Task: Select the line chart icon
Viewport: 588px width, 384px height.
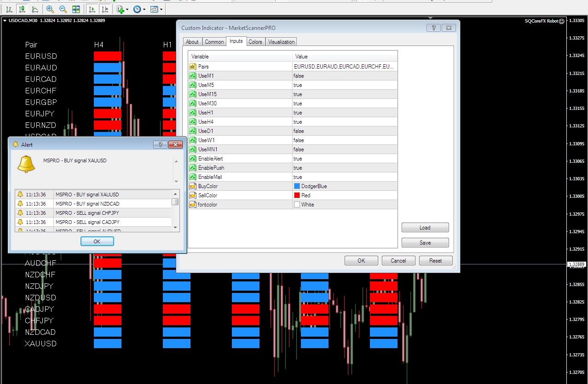Action: [x=35, y=9]
